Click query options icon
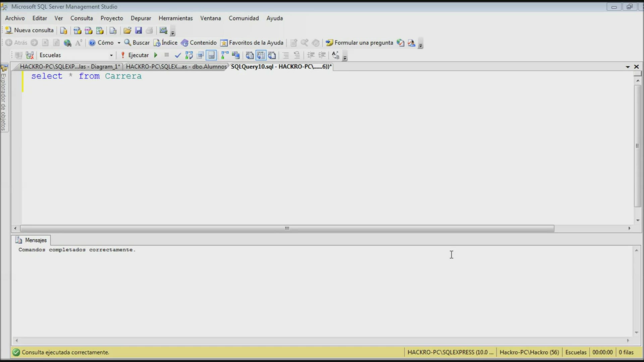Screen dimensions: 644x362 (x=200, y=55)
